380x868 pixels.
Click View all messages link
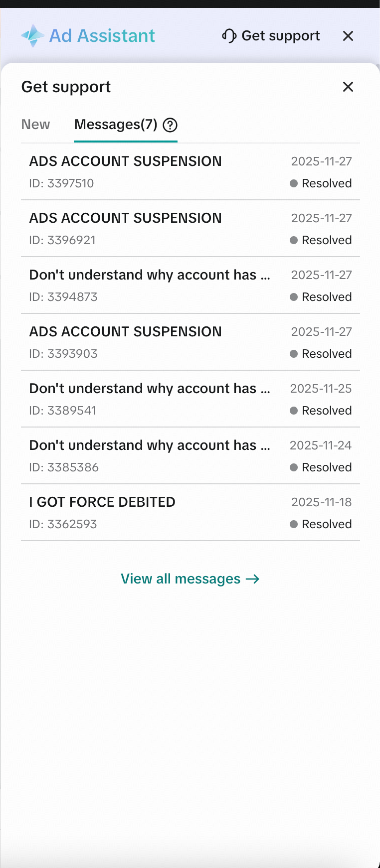181,579
